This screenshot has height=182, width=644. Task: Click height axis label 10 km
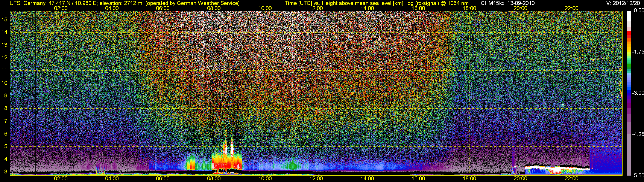click(x=5, y=83)
